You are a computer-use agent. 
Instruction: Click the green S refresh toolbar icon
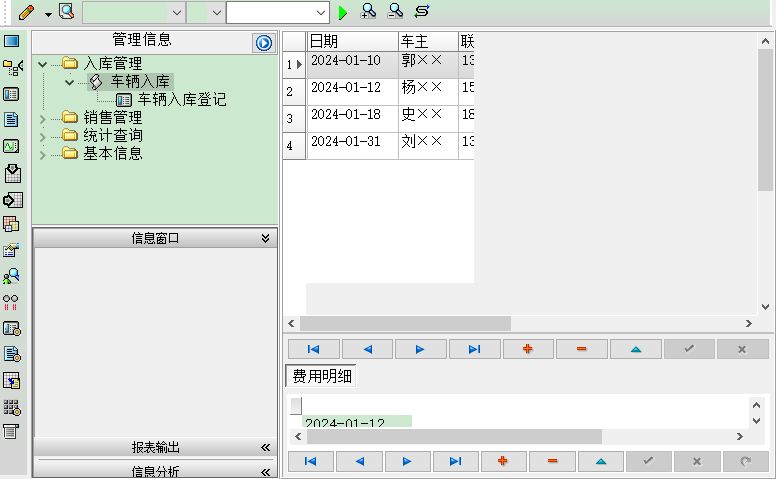(x=422, y=11)
